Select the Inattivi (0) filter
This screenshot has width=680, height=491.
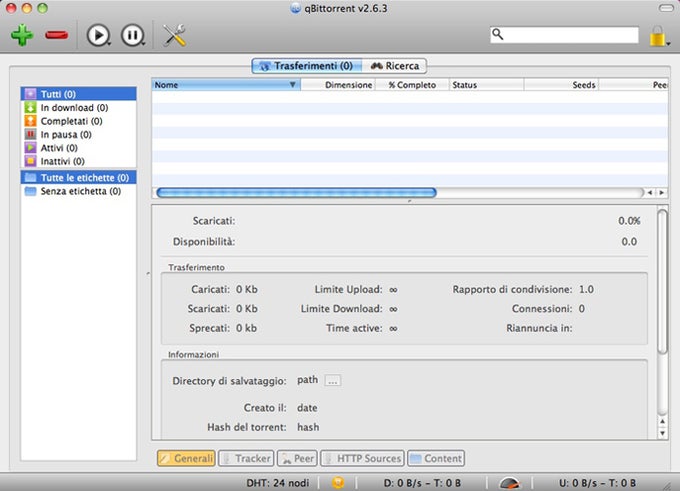pyautogui.click(x=78, y=161)
